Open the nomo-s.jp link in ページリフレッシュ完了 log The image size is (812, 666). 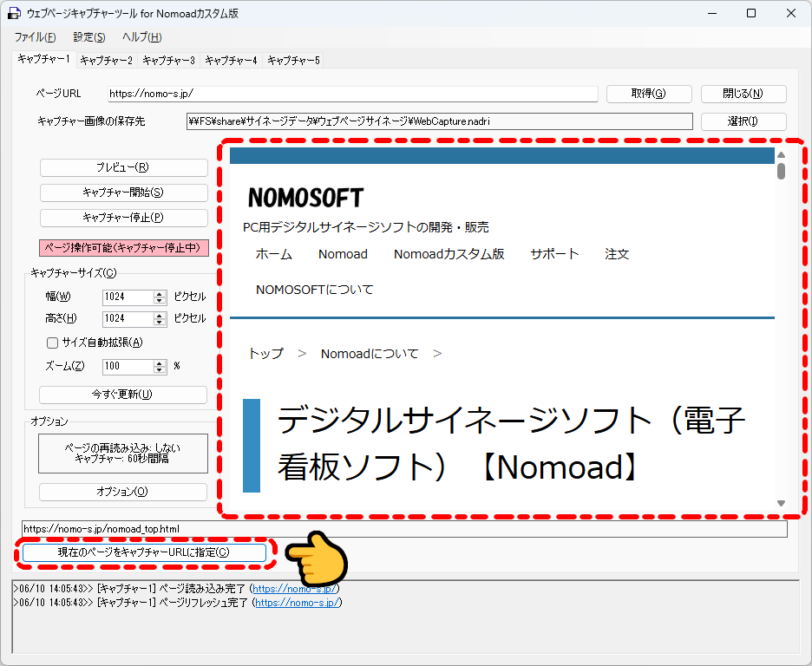[298, 603]
